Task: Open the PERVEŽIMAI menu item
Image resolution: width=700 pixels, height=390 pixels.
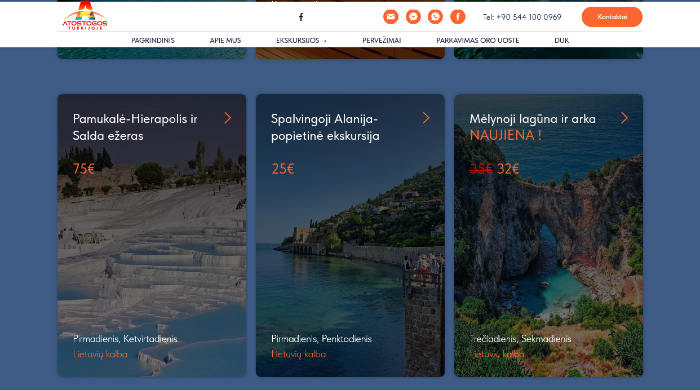Action: 382,40
